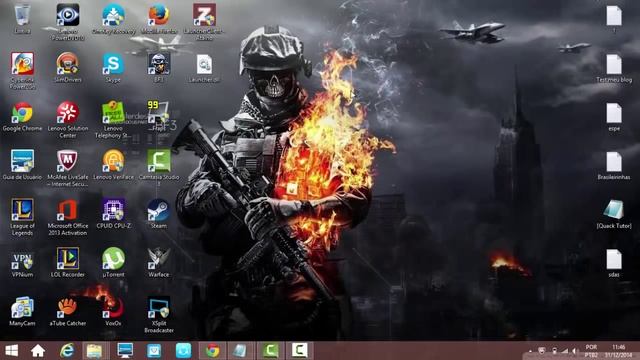This screenshot has height=360, width=640.
Task: Select the file named "1" on desktop
Action: pos(614,19)
